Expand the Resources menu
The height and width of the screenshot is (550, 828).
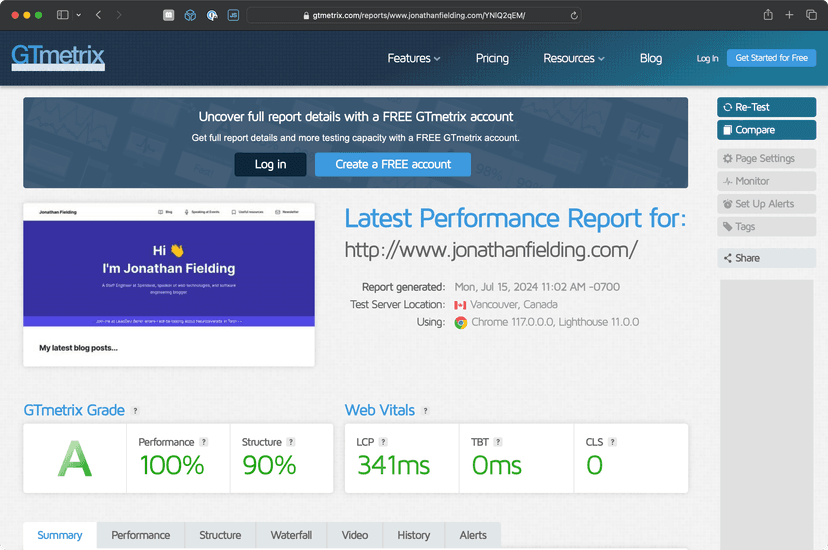[x=573, y=58]
